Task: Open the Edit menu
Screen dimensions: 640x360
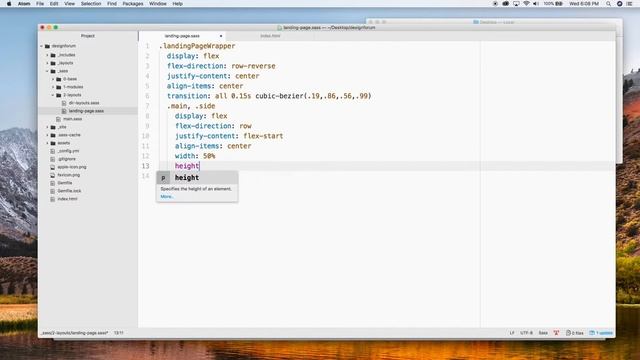Action: pyautogui.click(x=54, y=4)
